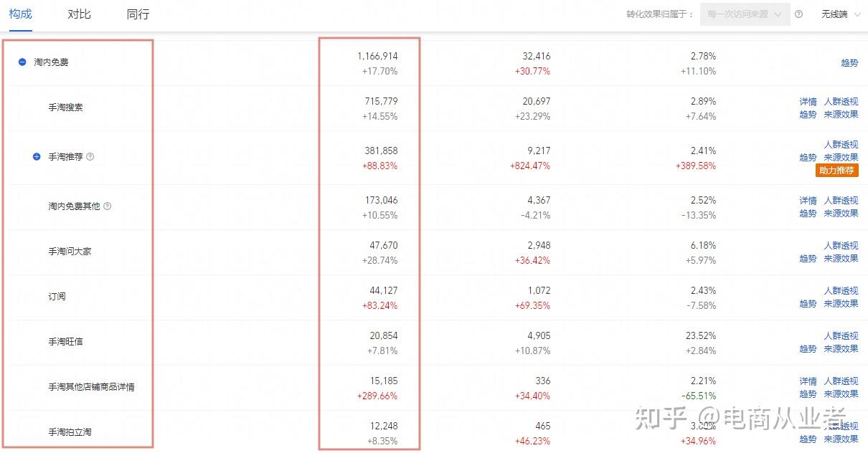Screen dimensions: 868x453
Task: Collapse the 淘内免费 row
Action: click(x=22, y=62)
